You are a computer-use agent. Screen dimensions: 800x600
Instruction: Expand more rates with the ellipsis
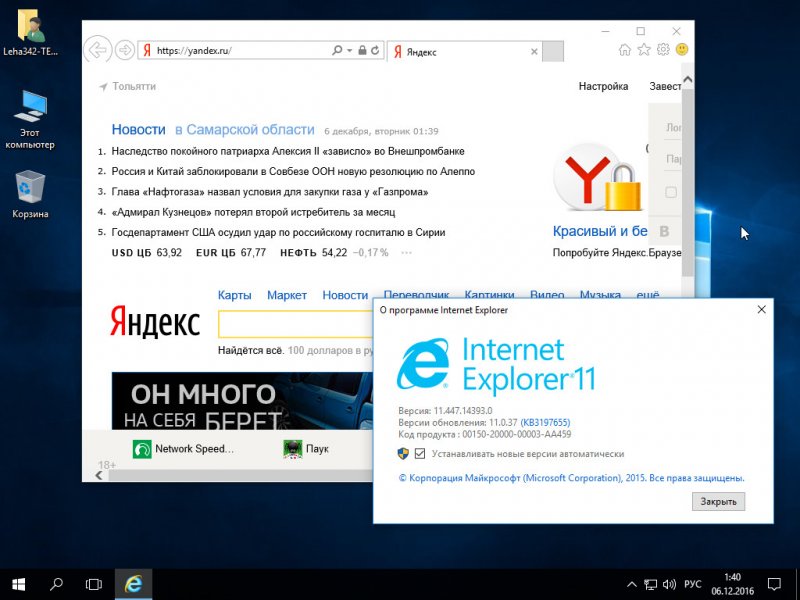407,253
